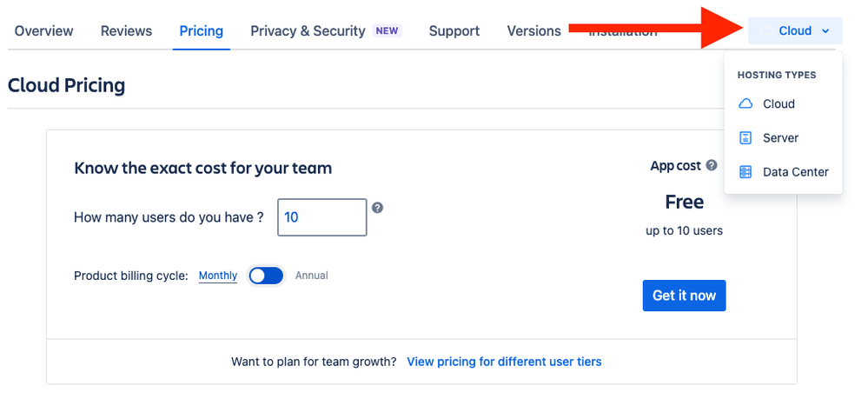
Task: Click the question mark next to users field
Action: click(378, 208)
